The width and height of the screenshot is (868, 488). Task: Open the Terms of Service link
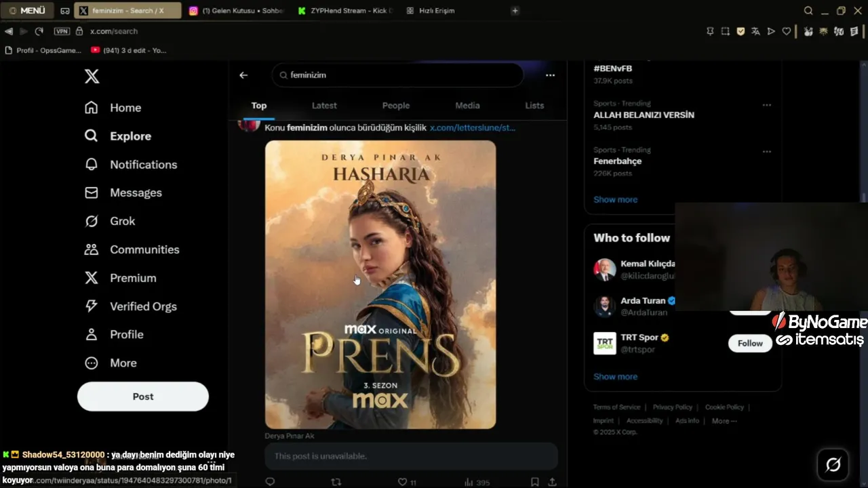coord(616,407)
